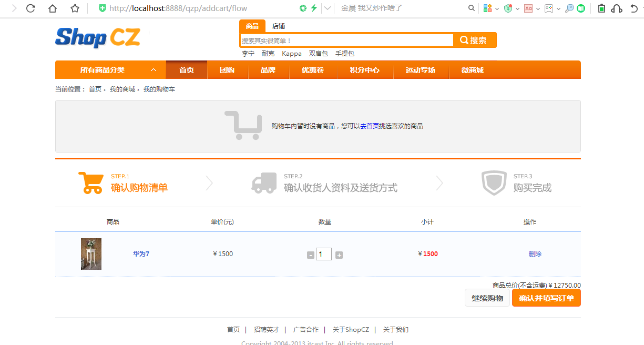This screenshot has height=345, width=644.
Task: Open 优惠卷 in navigation bar
Action: tap(313, 70)
